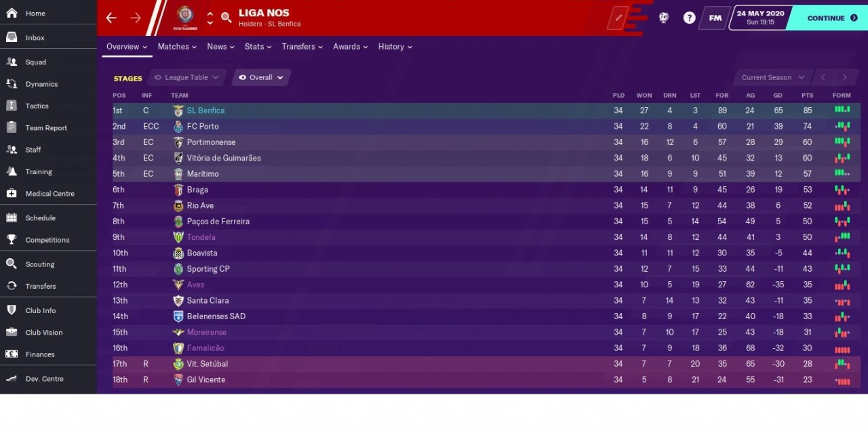Click the search magnifier in top bar
The image size is (868, 433).
226,18
